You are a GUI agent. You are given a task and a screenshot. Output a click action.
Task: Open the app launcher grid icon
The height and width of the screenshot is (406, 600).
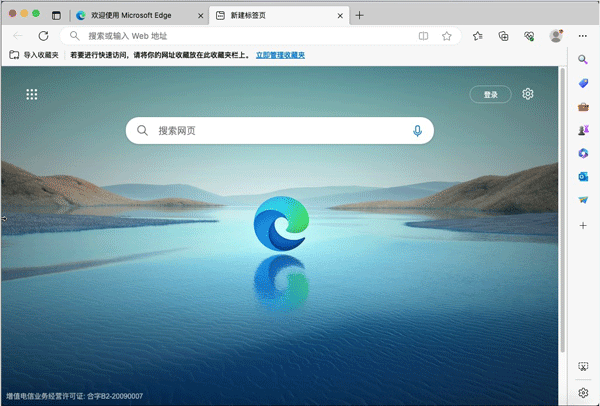(x=32, y=94)
